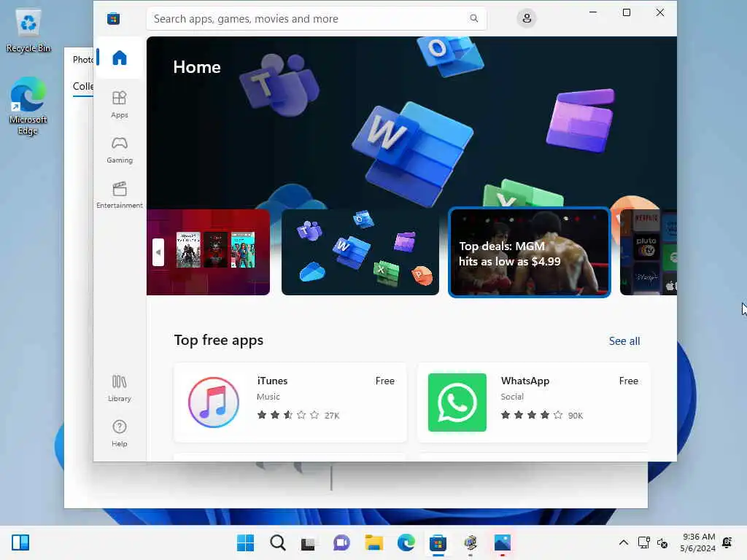Viewport: 747px width, 560px height.
Task: Click the WhatsApp star rating
Action: pos(532,415)
